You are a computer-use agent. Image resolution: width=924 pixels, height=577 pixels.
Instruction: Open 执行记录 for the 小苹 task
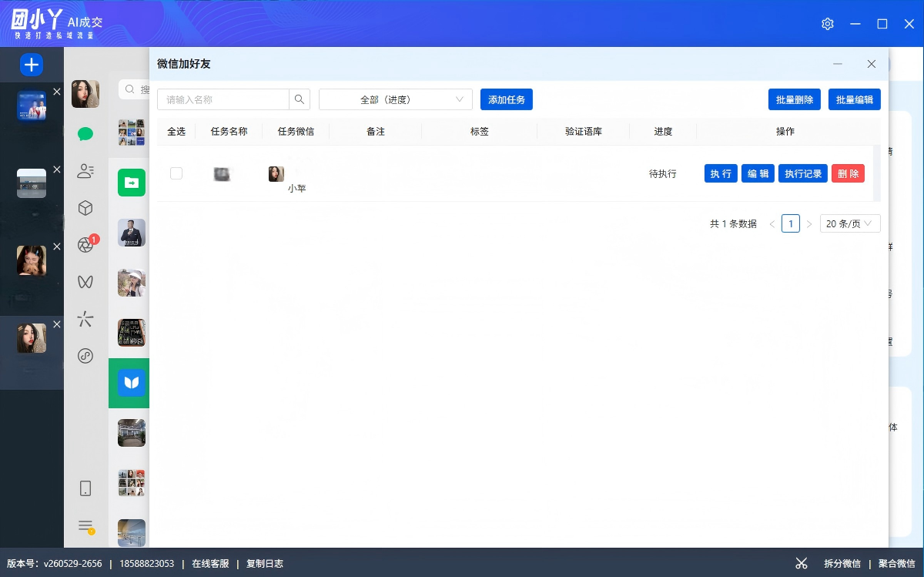point(803,173)
